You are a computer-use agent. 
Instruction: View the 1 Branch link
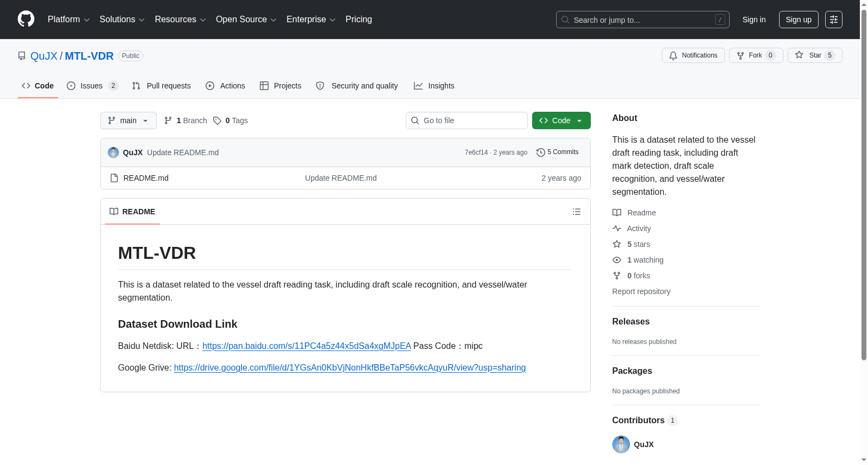[x=186, y=120]
